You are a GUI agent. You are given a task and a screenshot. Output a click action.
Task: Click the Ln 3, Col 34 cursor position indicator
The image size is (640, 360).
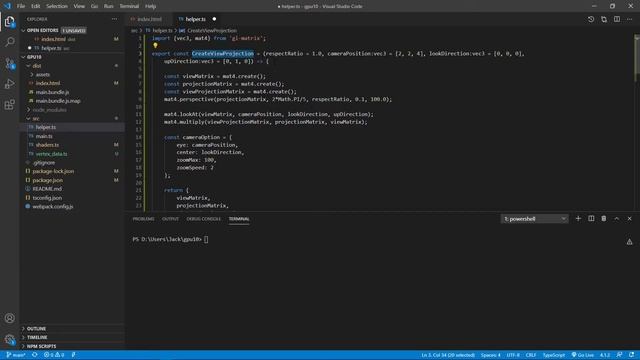[x=448, y=355]
